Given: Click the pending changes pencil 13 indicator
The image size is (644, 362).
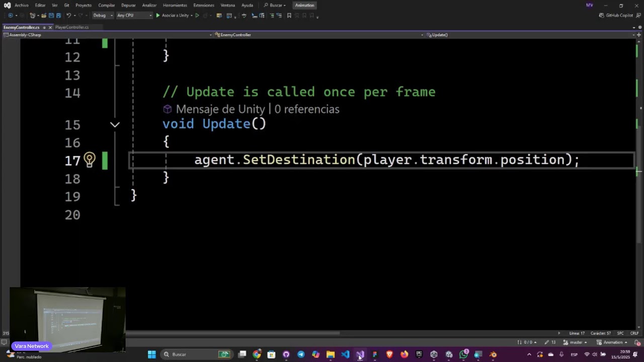Looking at the screenshot, I should coord(550,342).
